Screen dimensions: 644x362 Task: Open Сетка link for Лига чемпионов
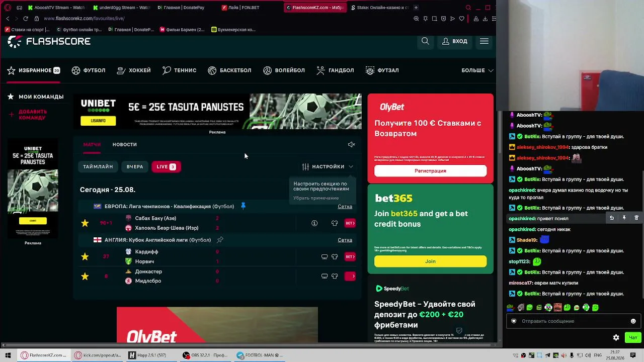(345, 206)
